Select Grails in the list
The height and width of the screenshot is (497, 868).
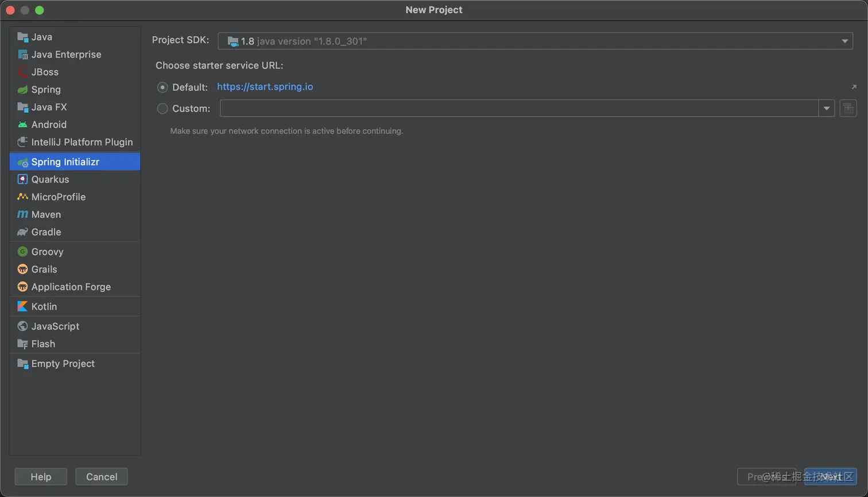point(75,269)
